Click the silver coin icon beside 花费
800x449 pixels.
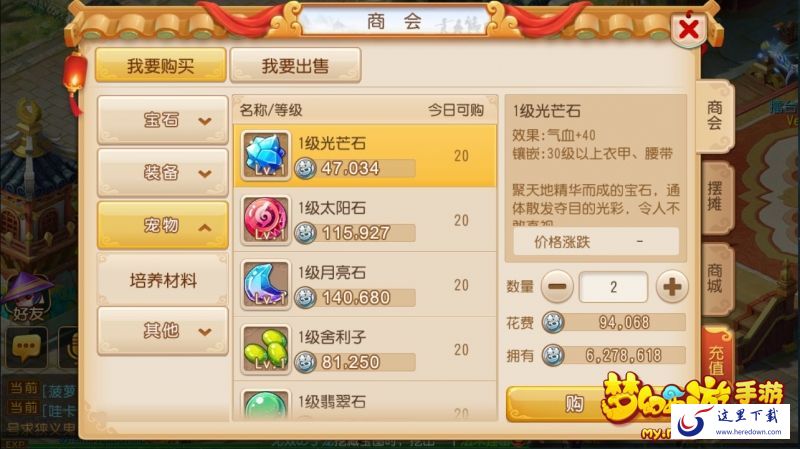click(x=553, y=322)
